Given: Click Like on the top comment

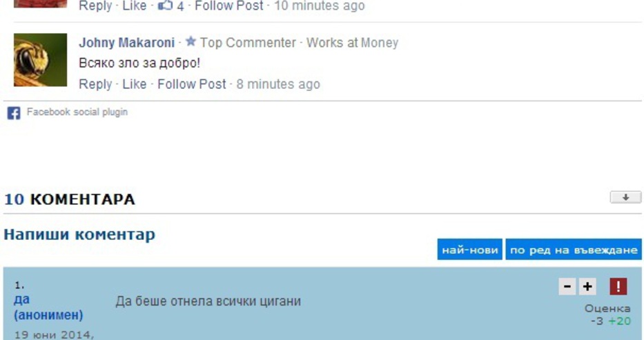Looking at the screenshot, I should (x=135, y=6).
